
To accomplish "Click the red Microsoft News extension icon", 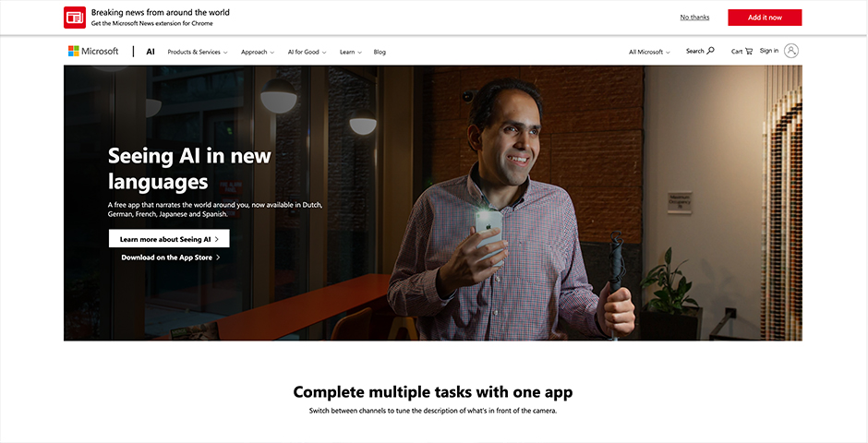I will click(x=75, y=18).
